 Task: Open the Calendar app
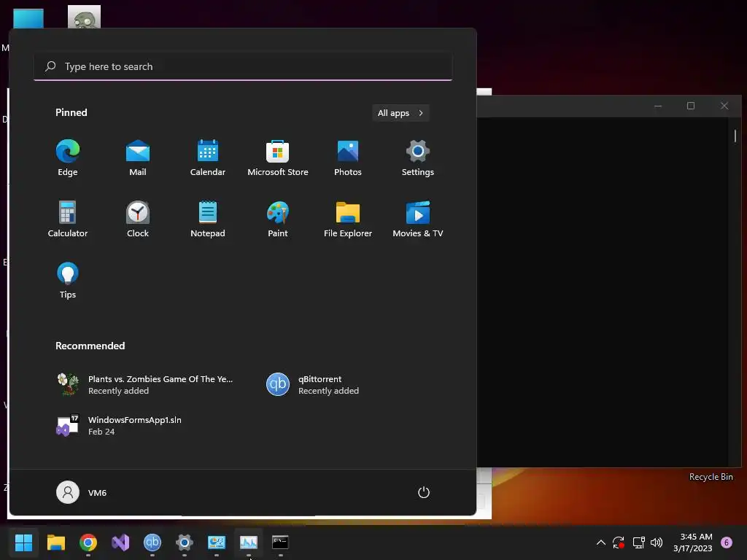point(208,158)
